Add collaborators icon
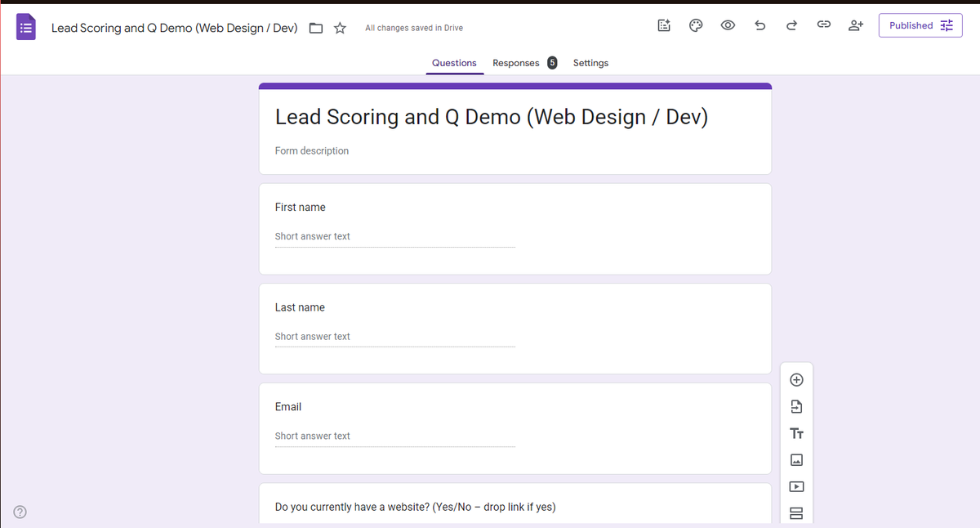The image size is (980, 528). tap(856, 25)
